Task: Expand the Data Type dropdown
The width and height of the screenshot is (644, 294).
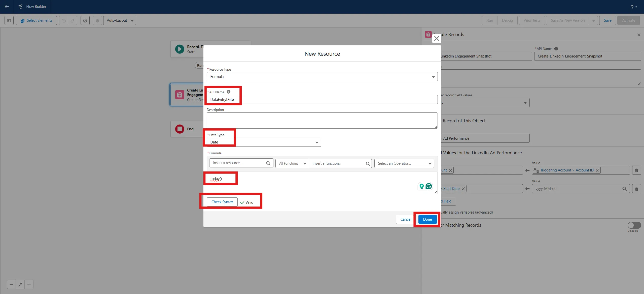Action: pos(264,142)
